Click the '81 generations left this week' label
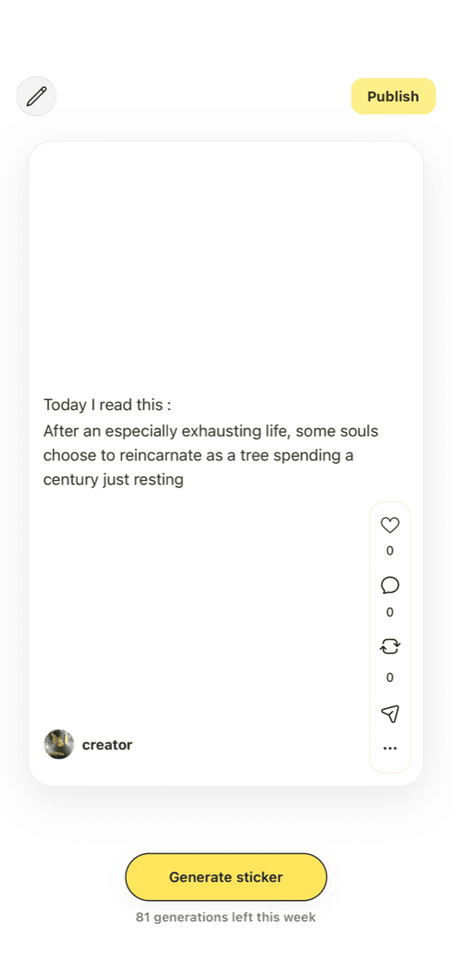Screen dimensions: 452x980 coord(226,917)
